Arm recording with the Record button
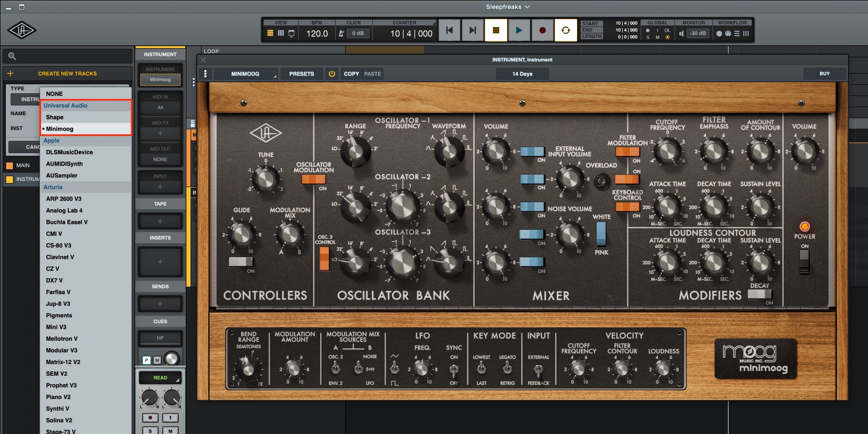 point(542,31)
